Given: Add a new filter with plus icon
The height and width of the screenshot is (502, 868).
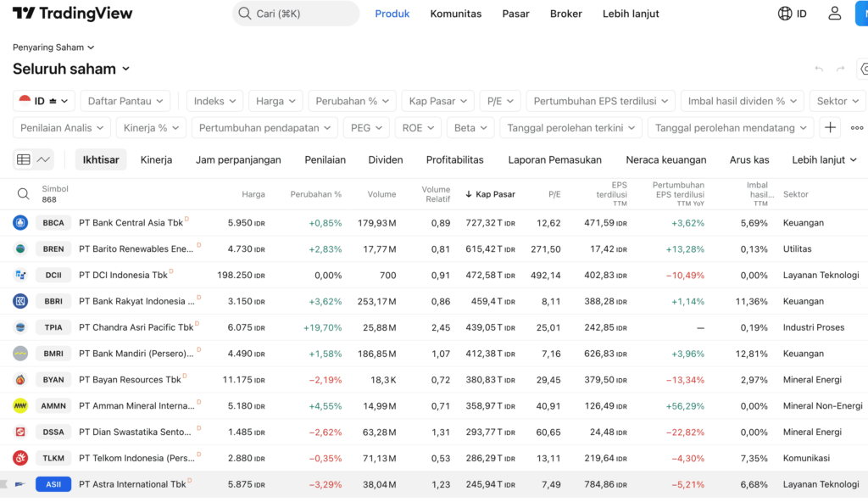Looking at the screenshot, I should [830, 127].
